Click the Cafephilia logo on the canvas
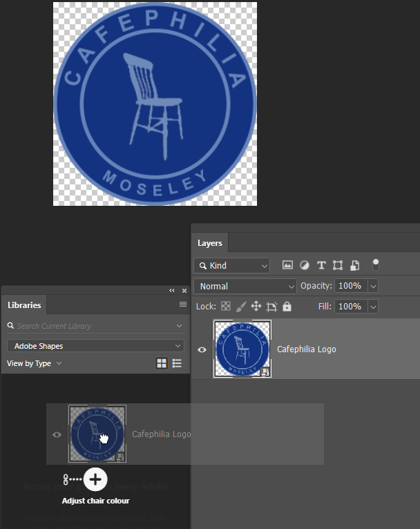420x529 pixels. tap(155, 104)
